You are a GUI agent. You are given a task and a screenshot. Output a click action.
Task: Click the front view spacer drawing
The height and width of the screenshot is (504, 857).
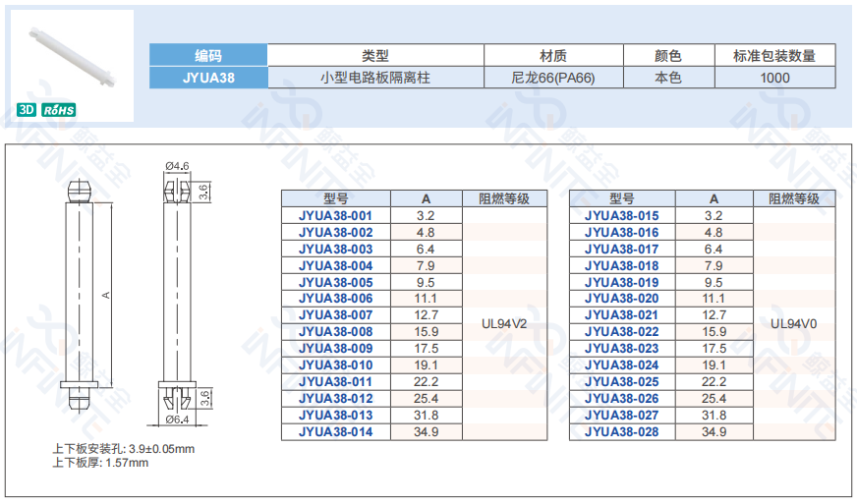[x=80, y=293]
